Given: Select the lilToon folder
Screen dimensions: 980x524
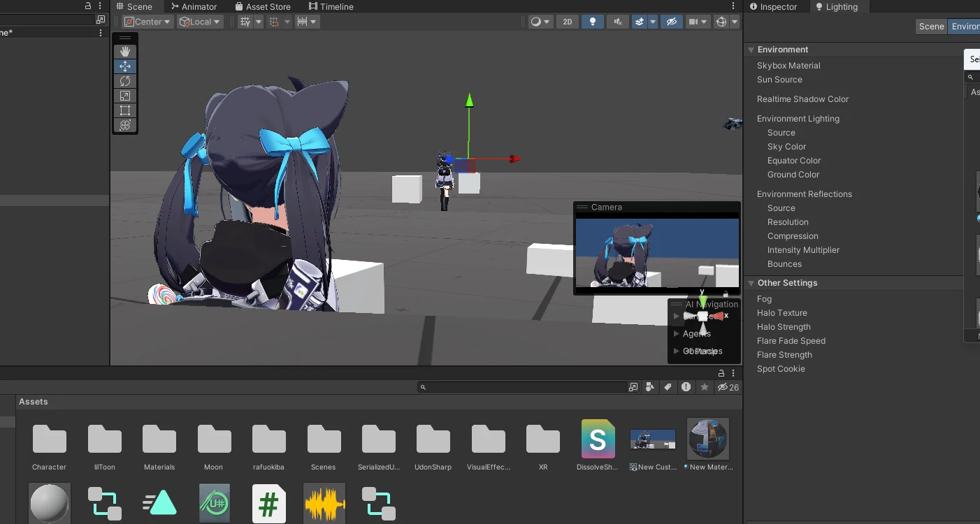Looking at the screenshot, I should (105, 444).
